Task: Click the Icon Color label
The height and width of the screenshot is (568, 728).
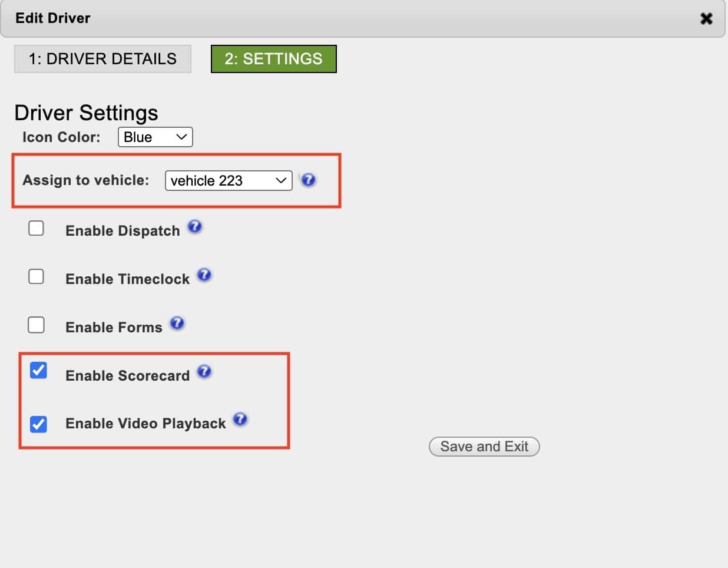Action: click(61, 137)
